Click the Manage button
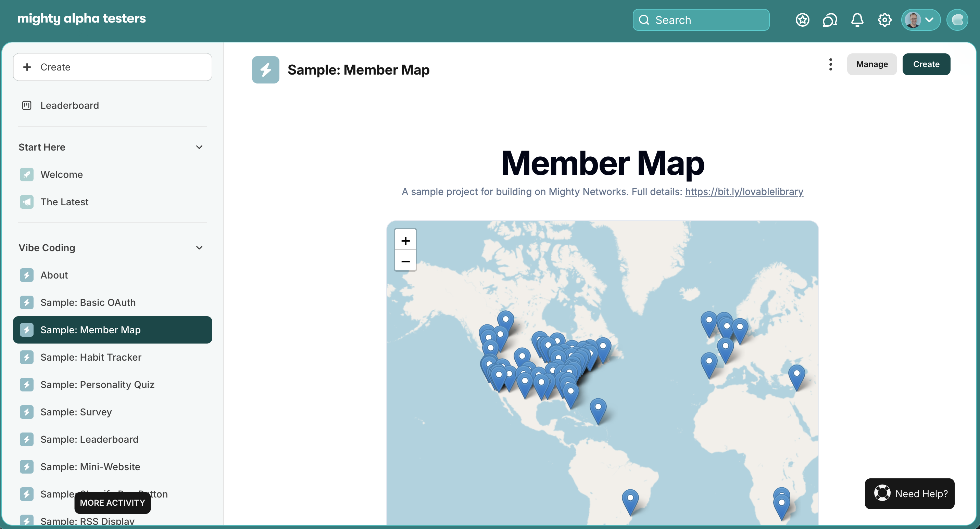Image resolution: width=980 pixels, height=529 pixels. (x=871, y=64)
